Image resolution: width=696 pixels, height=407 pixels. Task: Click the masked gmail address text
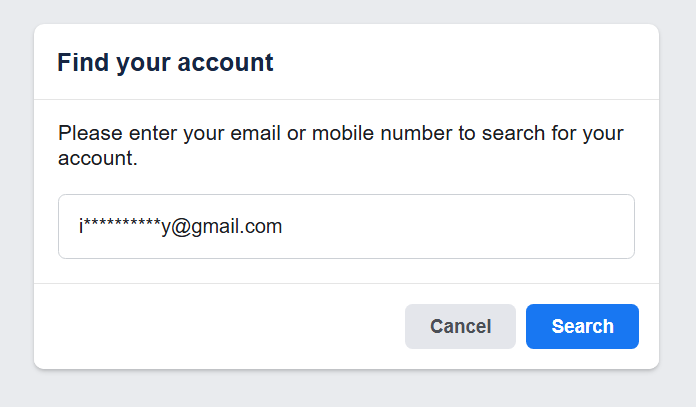point(181,227)
